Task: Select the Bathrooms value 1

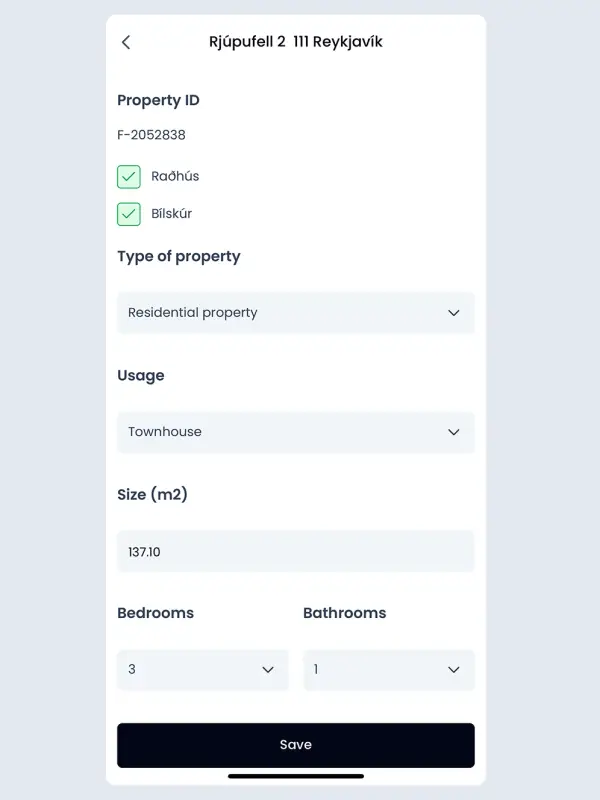Action: 375,670
